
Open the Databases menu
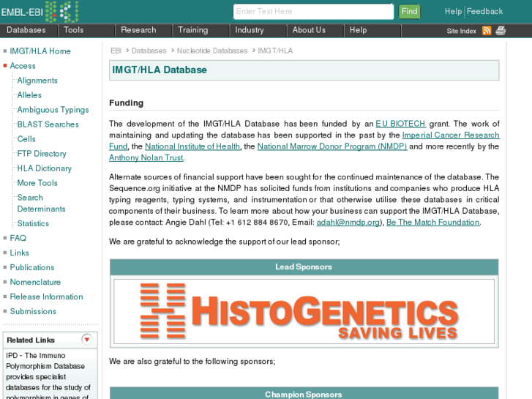26,30
